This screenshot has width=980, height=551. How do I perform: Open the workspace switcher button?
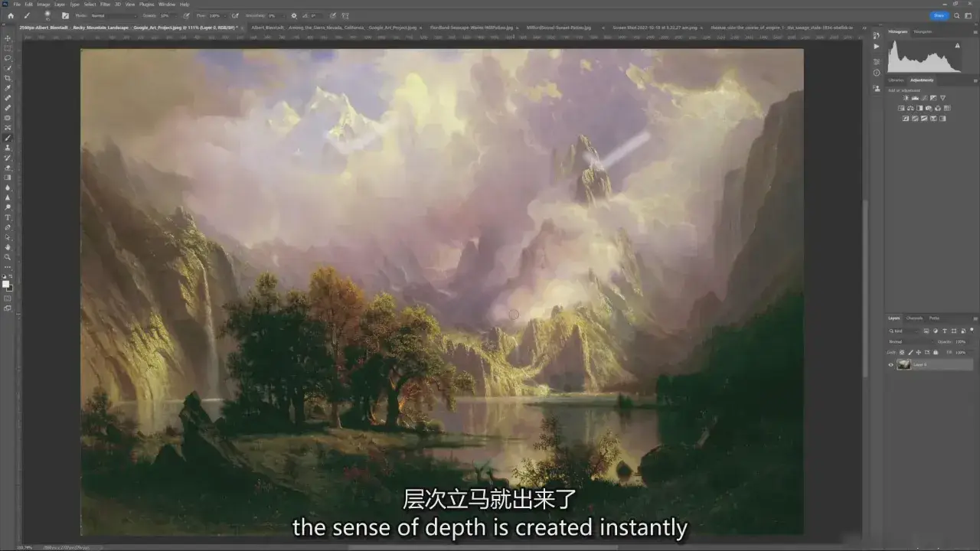969,15
